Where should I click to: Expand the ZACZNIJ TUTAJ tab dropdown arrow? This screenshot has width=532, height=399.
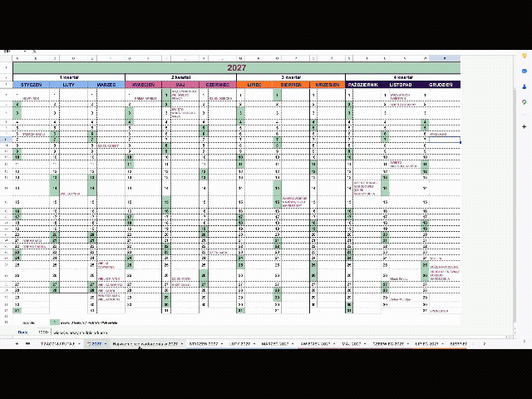(x=79, y=343)
